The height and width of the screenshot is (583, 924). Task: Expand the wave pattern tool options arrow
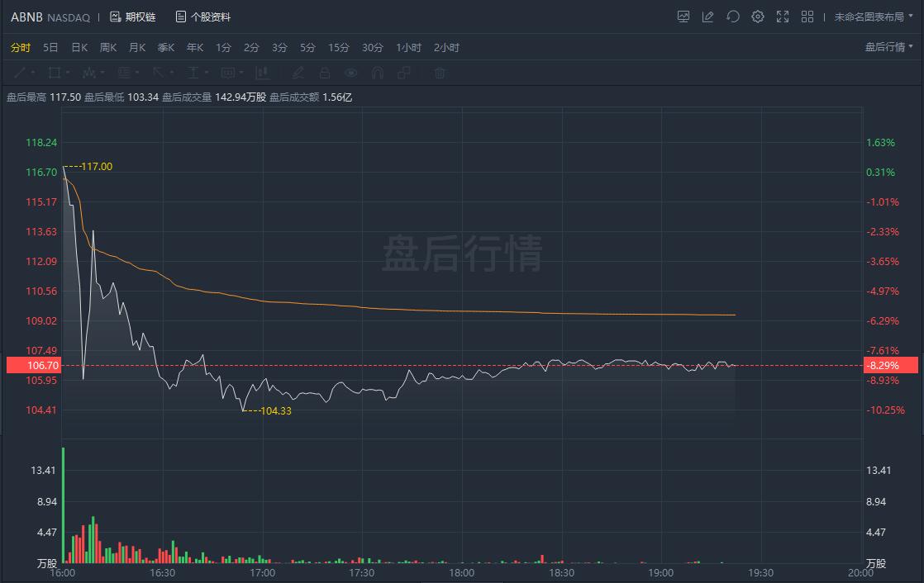tap(102, 73)
